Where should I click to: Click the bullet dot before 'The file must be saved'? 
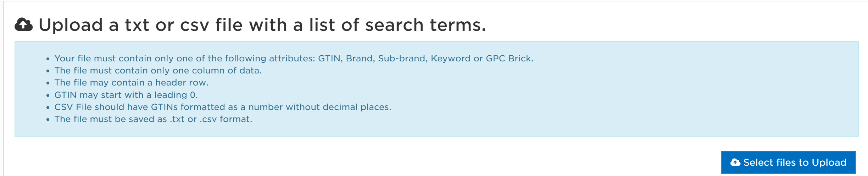48,120
